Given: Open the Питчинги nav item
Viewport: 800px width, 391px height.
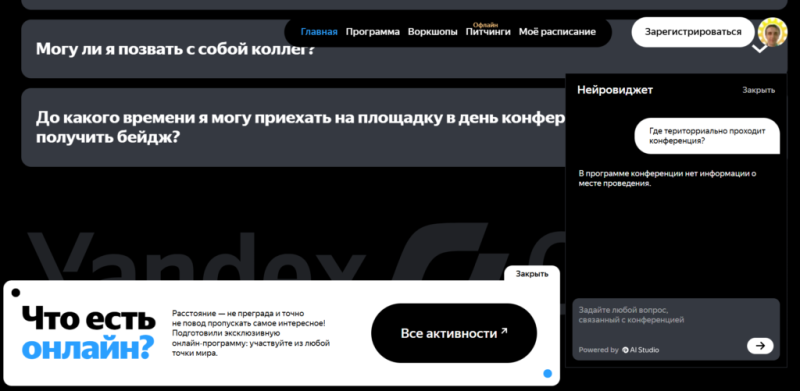Looking at the screenshot, I should pyautogui.click(x=488, y=32).
